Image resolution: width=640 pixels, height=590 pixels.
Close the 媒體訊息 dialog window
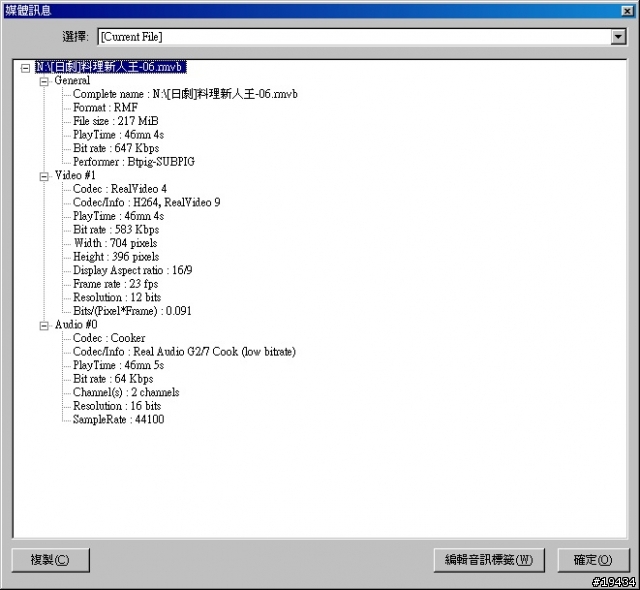click(627, 11)
